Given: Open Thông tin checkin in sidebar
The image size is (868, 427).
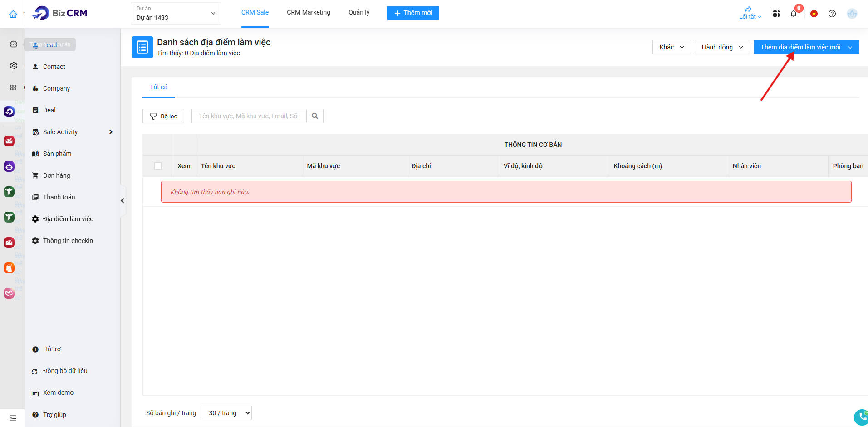Looking at the screenshot, I should click(68, 241).
